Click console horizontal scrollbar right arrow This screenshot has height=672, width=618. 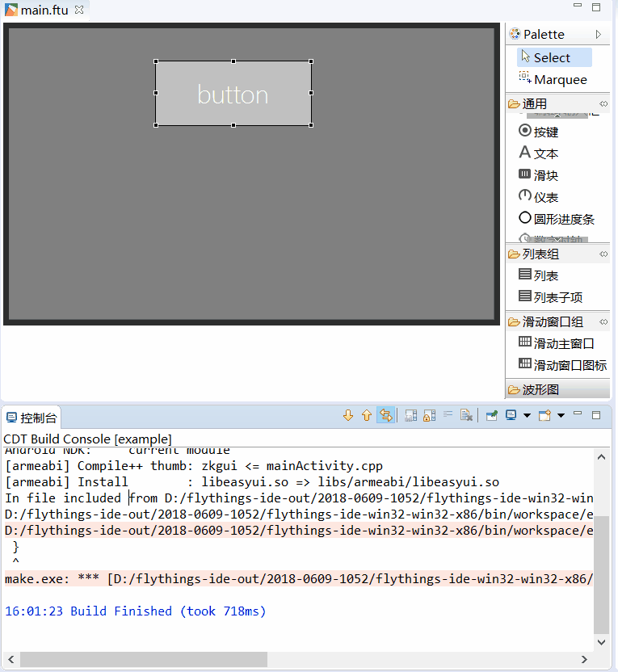tap(584, 659)
